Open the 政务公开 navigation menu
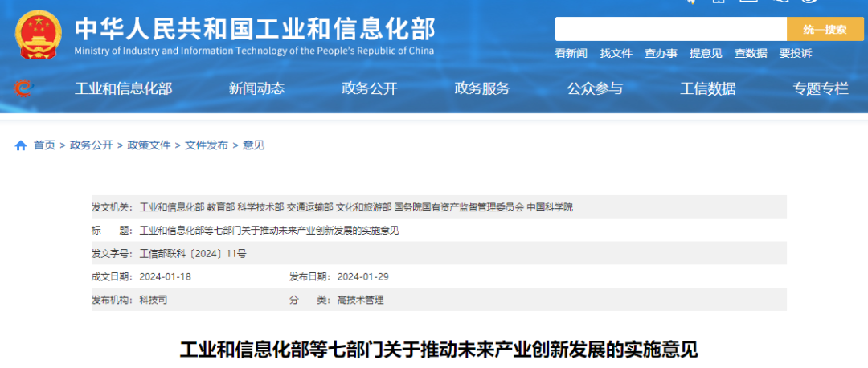This screenshot has width=868, height=368. [x=369, y=88]
